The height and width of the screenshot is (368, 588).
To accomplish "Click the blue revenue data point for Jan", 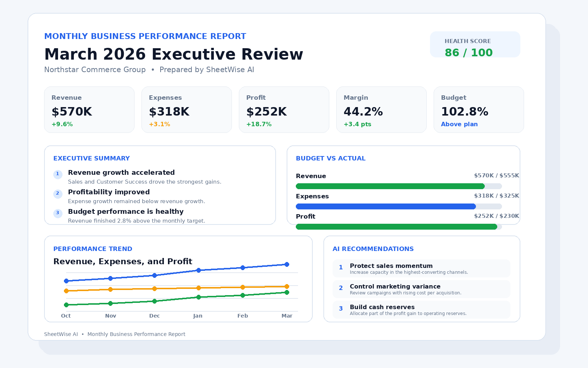I will pyautogui.click(x=198, y=270).
